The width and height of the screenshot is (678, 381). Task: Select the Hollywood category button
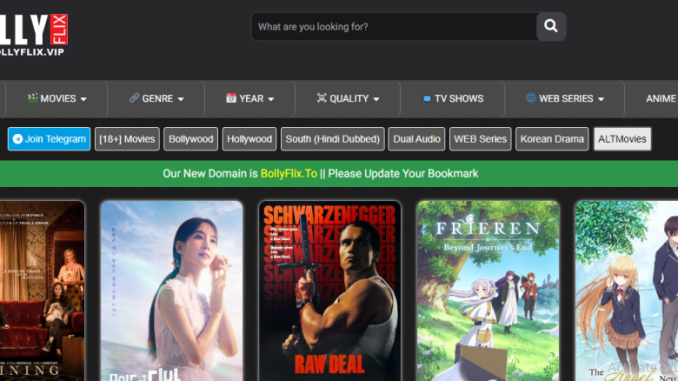[x=249, y=139]
